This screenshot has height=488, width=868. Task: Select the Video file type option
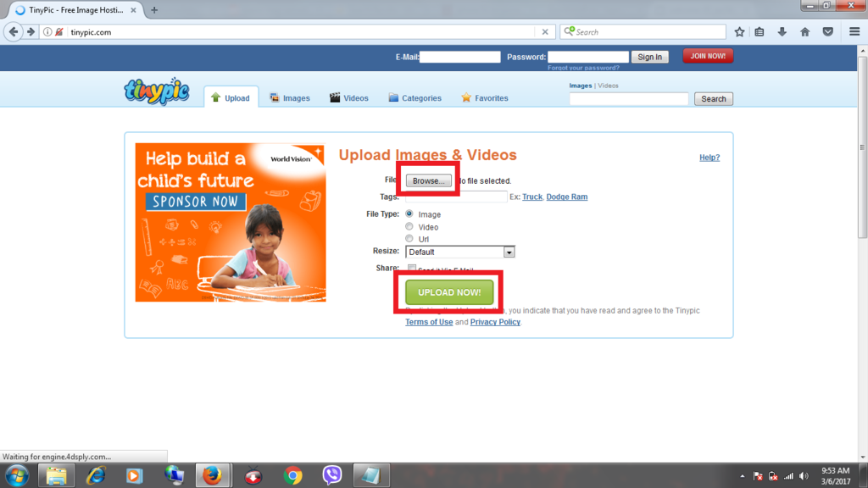(410, 227)
